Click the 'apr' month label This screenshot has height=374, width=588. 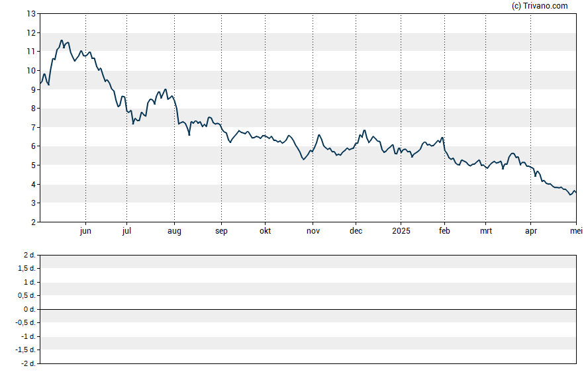pyautogui.click(x=531, y=231)
